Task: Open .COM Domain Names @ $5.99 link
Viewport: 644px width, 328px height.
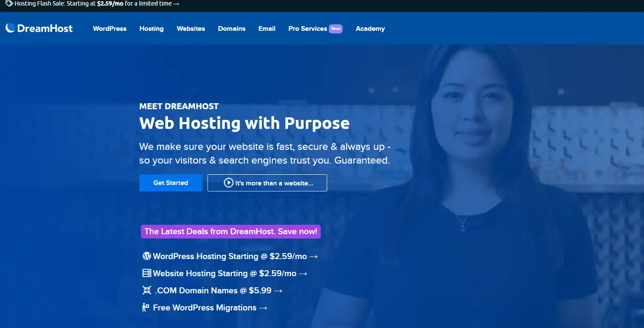Action: click(x=213, y=291)
